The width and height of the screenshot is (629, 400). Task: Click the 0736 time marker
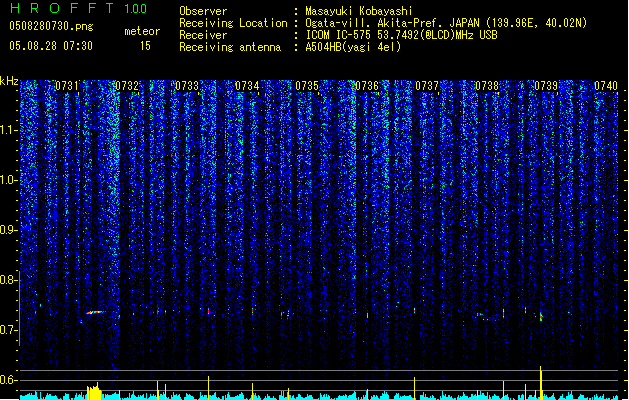(367, 86)
